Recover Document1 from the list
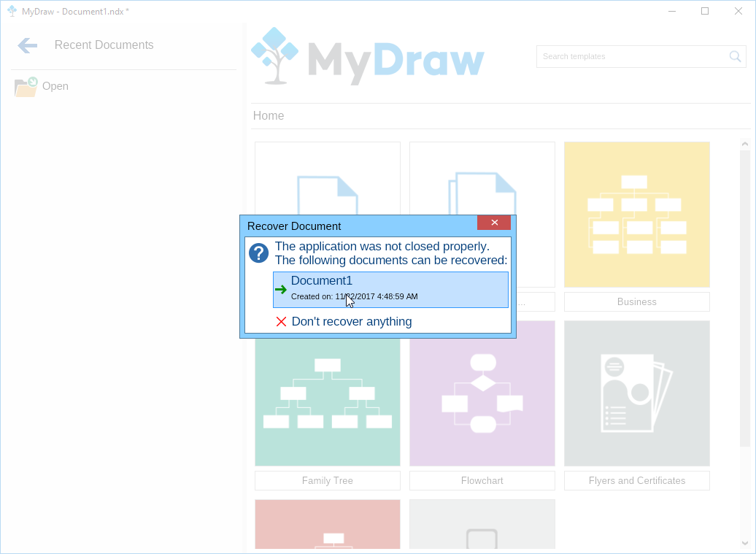Screen dimensions: 756x554 (x=390, y=289)
